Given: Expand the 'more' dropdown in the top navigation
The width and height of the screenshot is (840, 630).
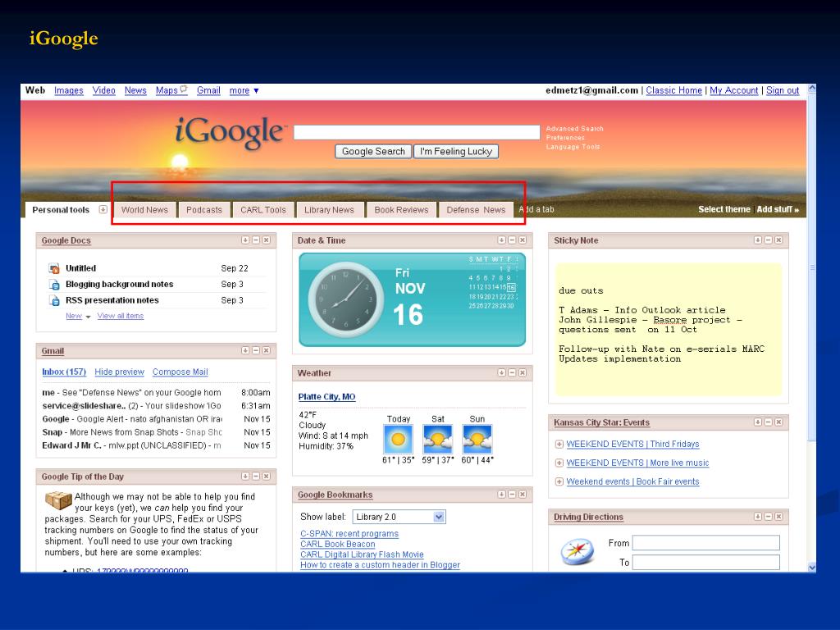Looking at the screenshot, I should point(244,90).
